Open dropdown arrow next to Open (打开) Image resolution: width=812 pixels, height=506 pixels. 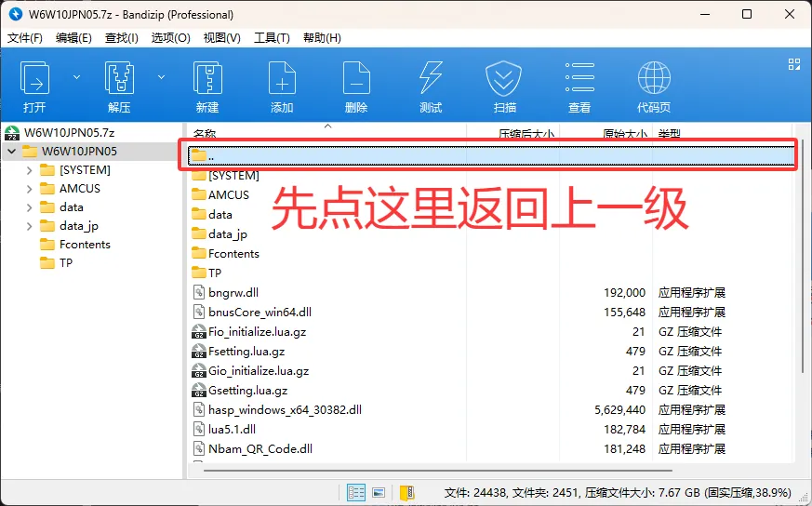coord(76,77)
